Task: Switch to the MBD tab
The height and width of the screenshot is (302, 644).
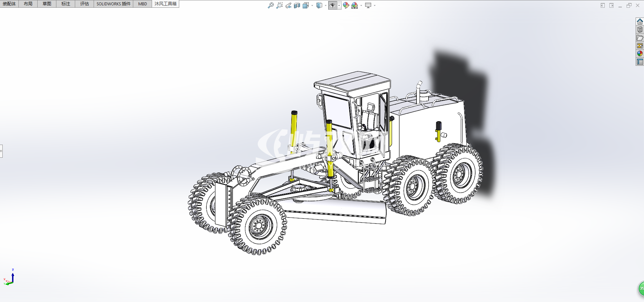Action: click(x=143, y=4)
